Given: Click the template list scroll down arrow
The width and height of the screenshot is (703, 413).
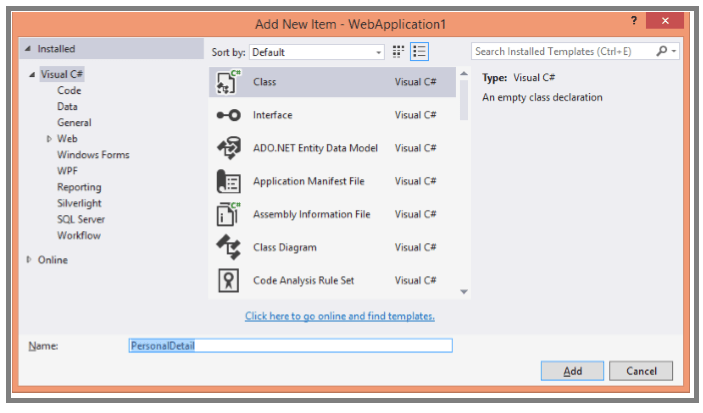Looking at the screenshot, I should coord(464,292).
